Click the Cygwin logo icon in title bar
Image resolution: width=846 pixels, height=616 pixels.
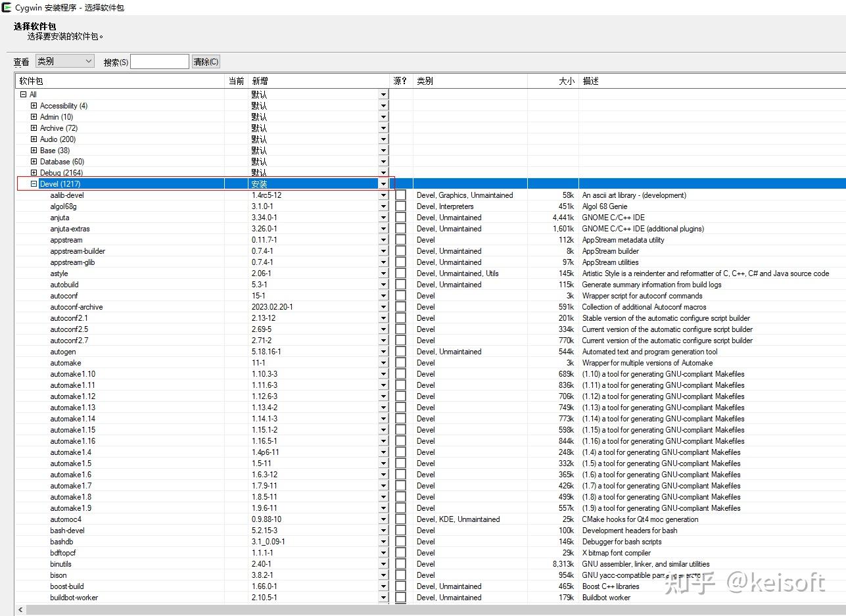point(7,8)
